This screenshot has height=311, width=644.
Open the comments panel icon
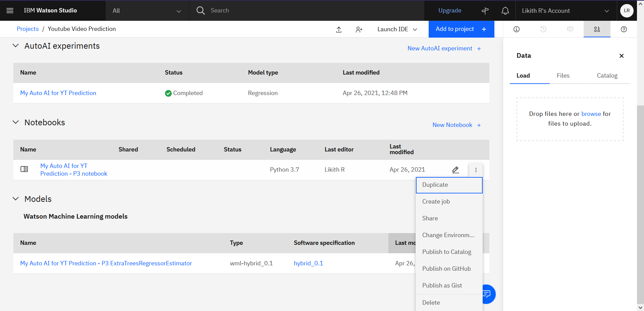point(570,29)
